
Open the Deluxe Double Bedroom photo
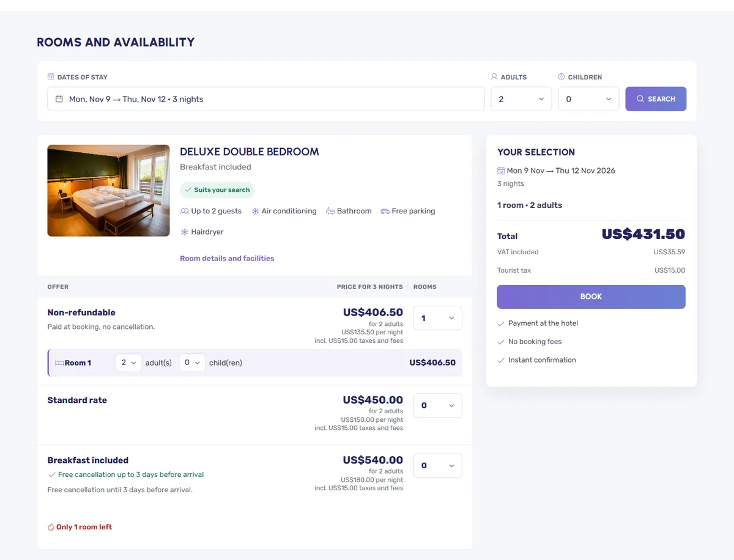point(108,191)
